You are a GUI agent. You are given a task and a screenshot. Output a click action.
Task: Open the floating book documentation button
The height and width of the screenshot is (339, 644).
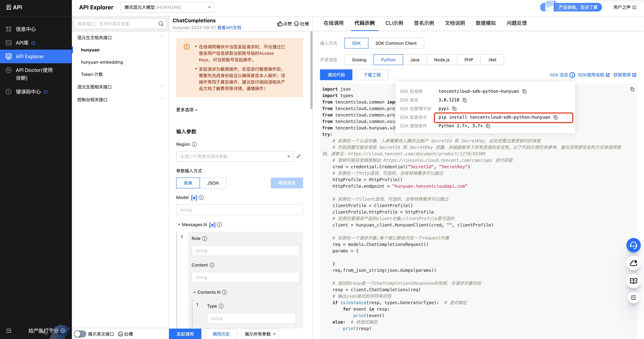[633, 281]
